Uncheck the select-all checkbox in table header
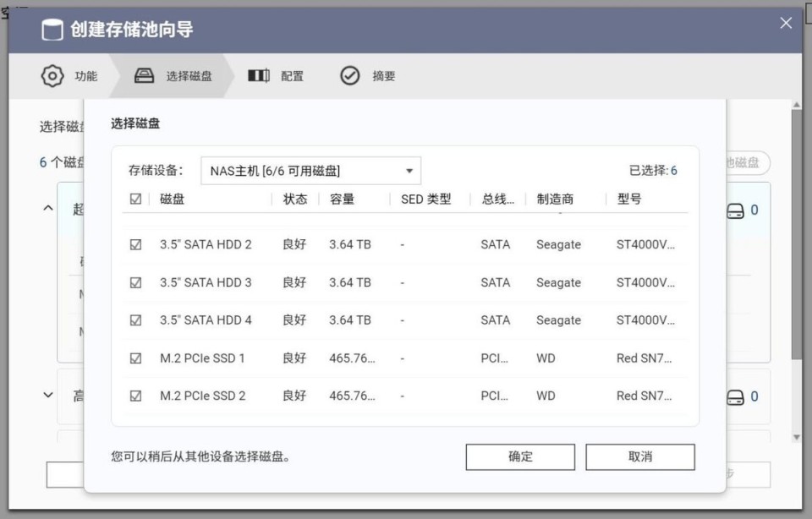 [x=135, y=198]
